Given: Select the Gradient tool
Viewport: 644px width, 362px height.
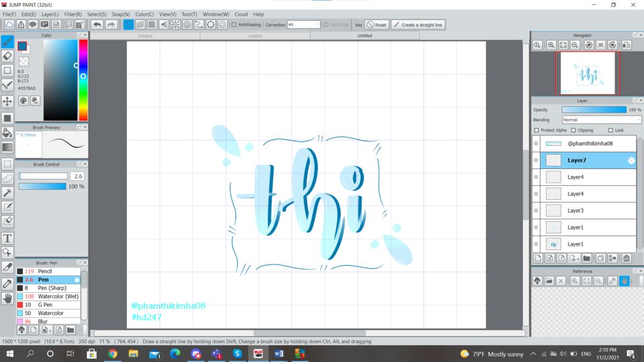Looking at the screenshot, I should coord(8,147).
